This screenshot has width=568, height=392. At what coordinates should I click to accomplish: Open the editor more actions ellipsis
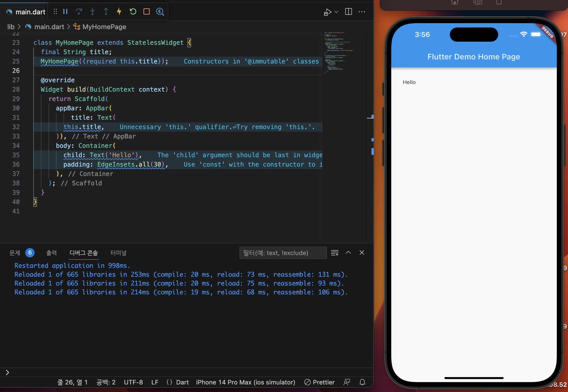pyautogui.click(x=362, y=12)
